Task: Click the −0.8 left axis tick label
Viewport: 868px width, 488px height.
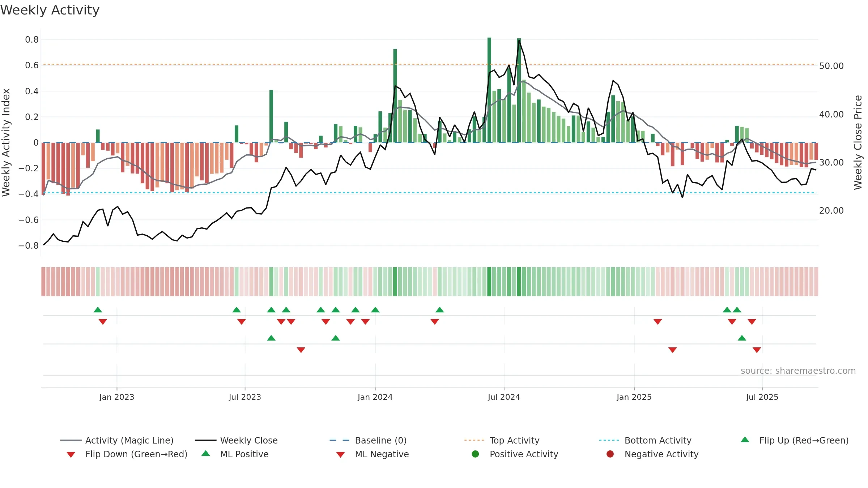Action: 29,245
